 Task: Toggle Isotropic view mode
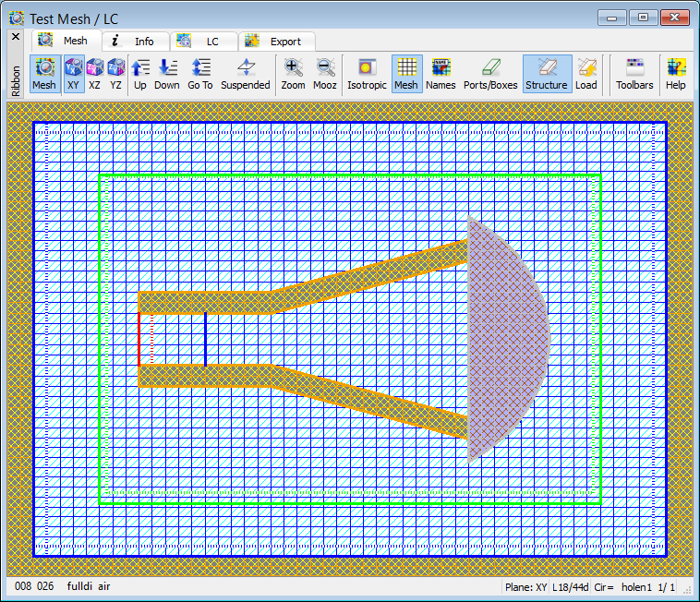click(367, 73)
